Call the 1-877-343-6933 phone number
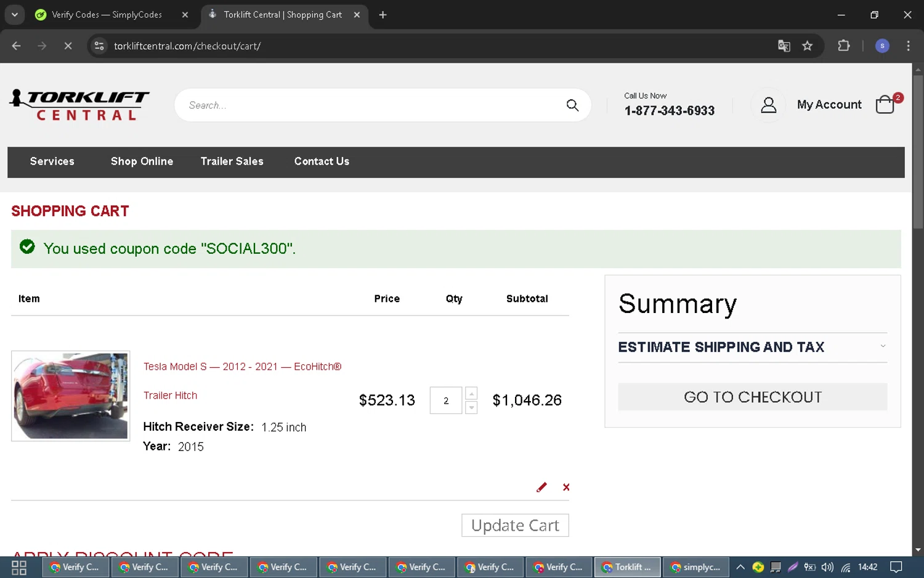Screen dimensions: 924x578 tap(670, 111)
